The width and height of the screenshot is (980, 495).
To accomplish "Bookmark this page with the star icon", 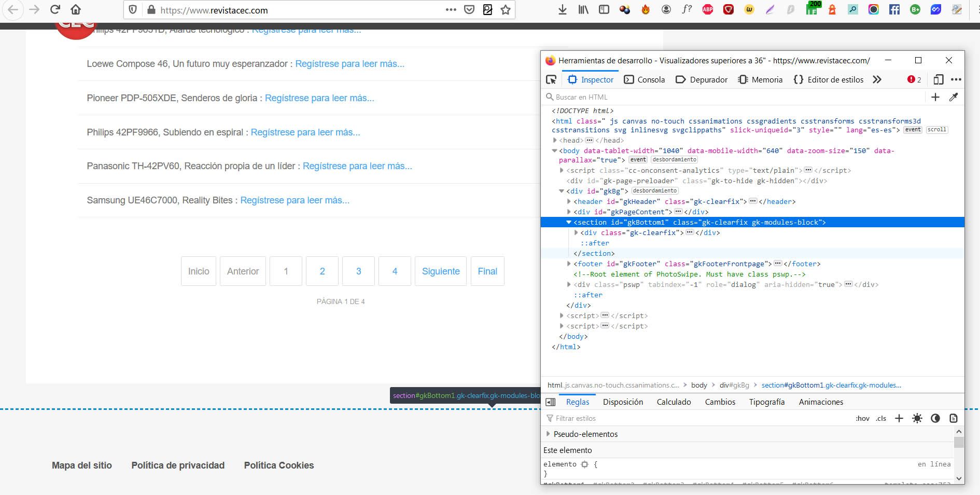I will click(506, 10).
